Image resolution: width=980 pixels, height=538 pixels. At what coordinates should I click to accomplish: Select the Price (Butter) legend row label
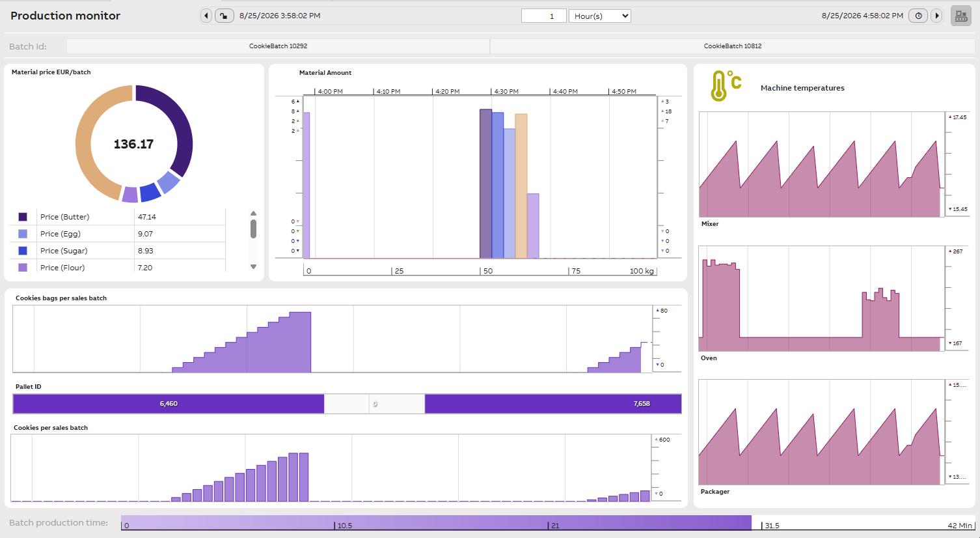coord(64,217)
